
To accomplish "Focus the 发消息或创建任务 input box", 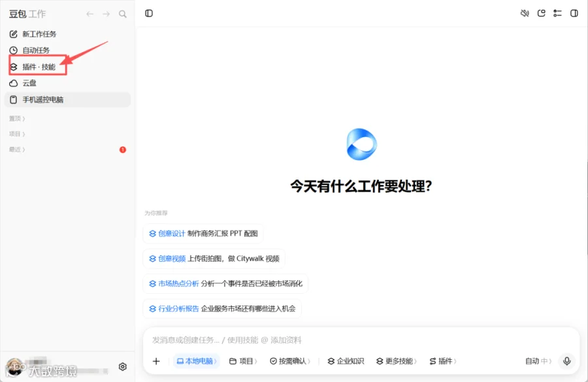I will point(361,340).
